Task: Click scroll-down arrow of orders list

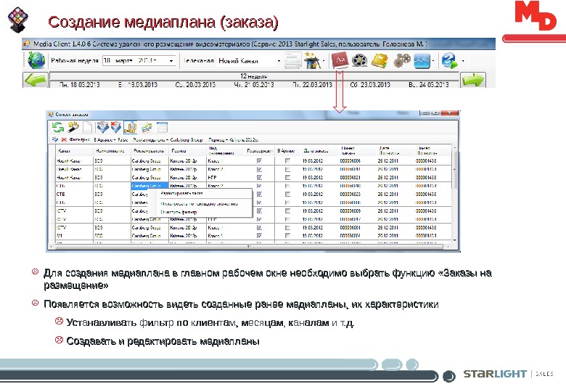Action: pos(455,240)
